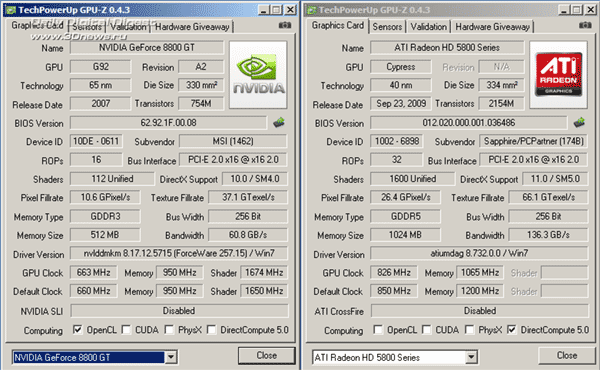Toggle DirectCompute 5.0 checkbox in the ATI window

point(512,329)
